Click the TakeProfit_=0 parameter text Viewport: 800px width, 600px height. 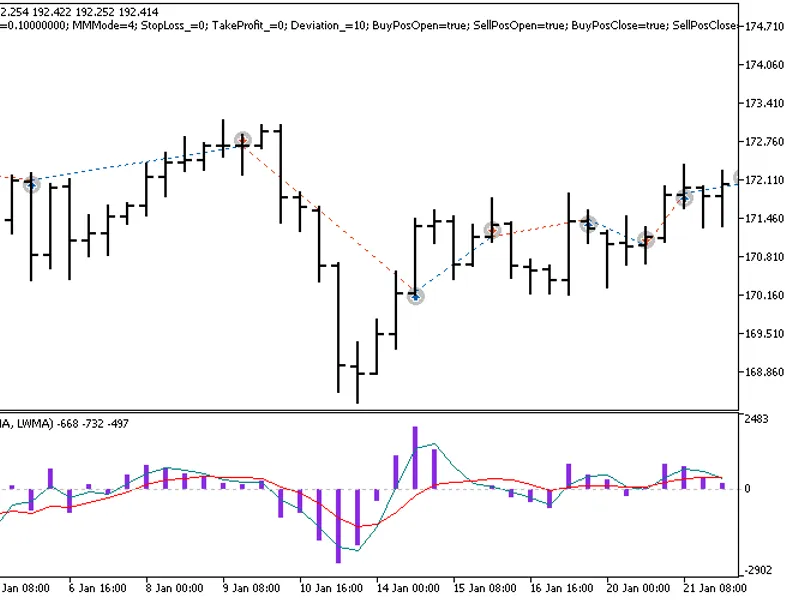pos(249,26)
